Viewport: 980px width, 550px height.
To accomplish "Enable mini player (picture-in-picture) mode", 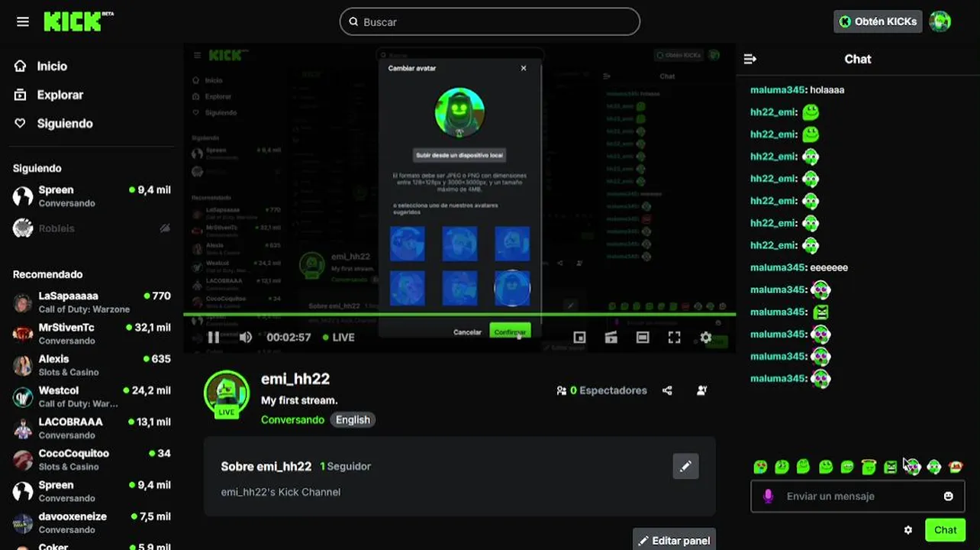I will click(579, 337).
